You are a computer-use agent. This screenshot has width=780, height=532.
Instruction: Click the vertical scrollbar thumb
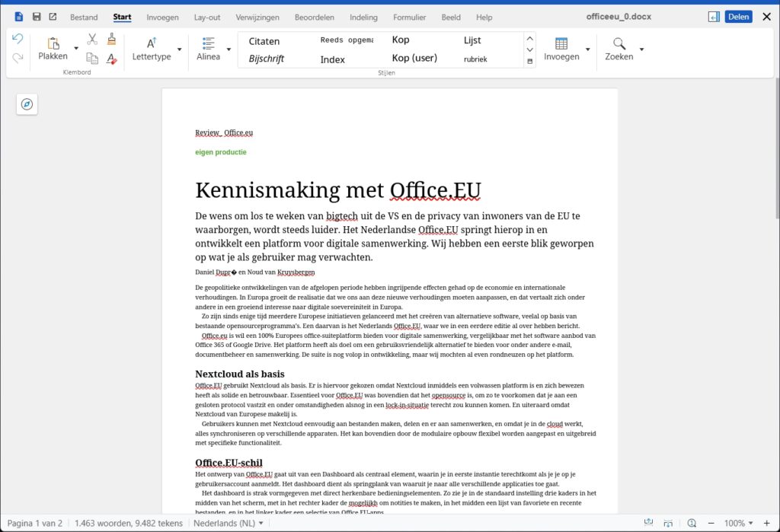pos(777,147)
